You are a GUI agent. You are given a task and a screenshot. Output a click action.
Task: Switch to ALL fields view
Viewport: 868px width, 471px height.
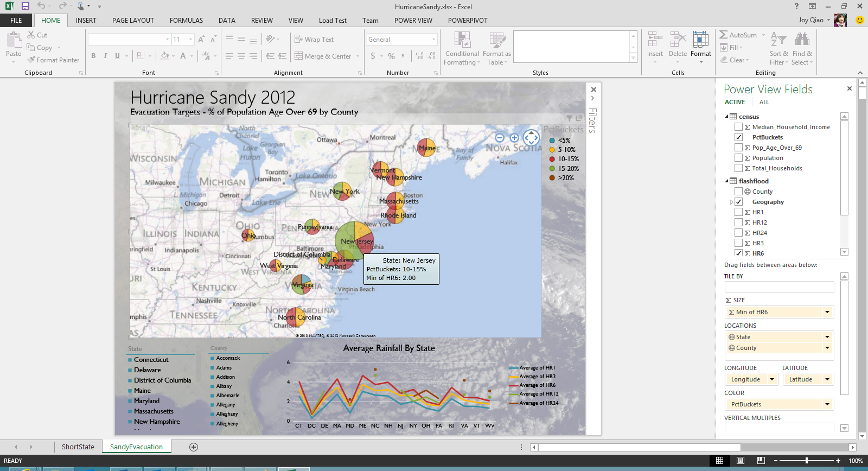(x=764, y=102)
